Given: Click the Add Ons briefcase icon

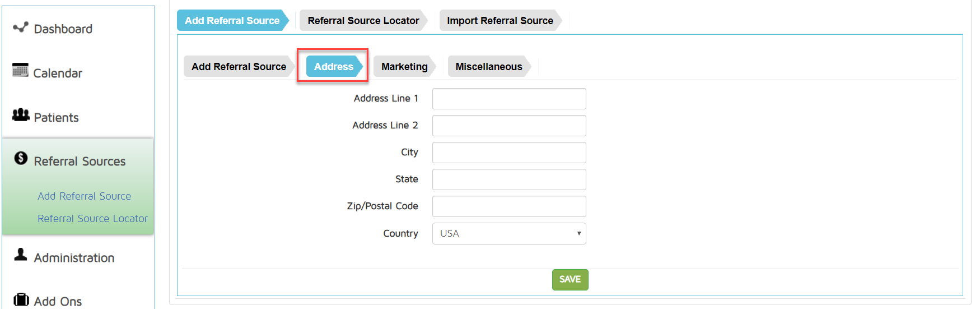Looking at the screenshot, I should click(x=21, y=299).
